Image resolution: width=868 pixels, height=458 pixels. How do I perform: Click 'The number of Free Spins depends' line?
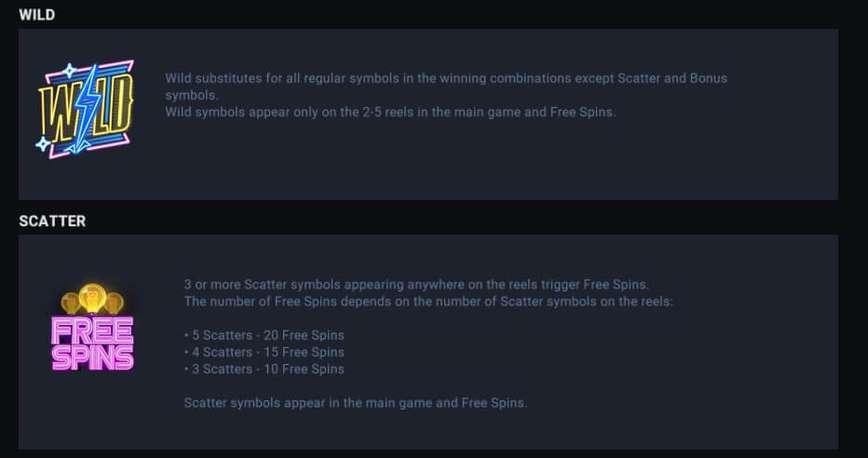(x=428, y=302)
